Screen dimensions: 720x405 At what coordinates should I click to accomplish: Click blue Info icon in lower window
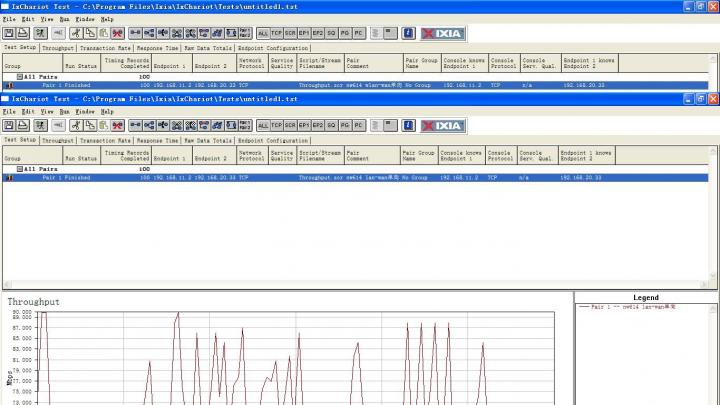point(408,125)
